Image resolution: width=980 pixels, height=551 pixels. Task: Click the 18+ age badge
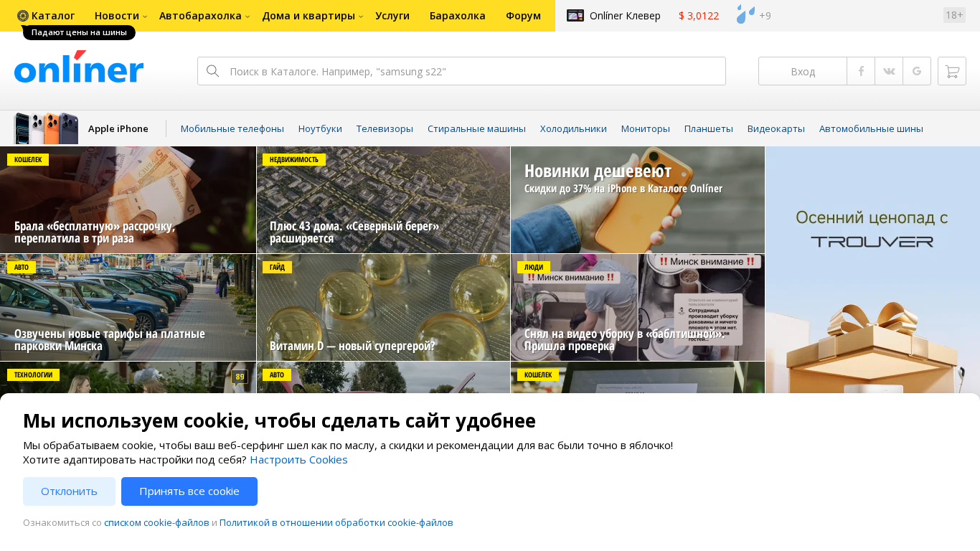pyautogui.click(x=954, y=15)
